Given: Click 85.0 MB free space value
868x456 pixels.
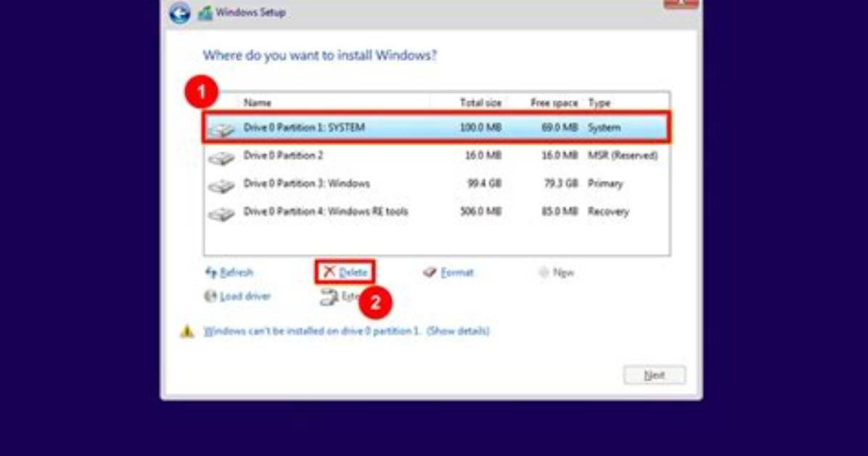Looking at the screenshot, I should pyautogui.click(x=560, y=211).
